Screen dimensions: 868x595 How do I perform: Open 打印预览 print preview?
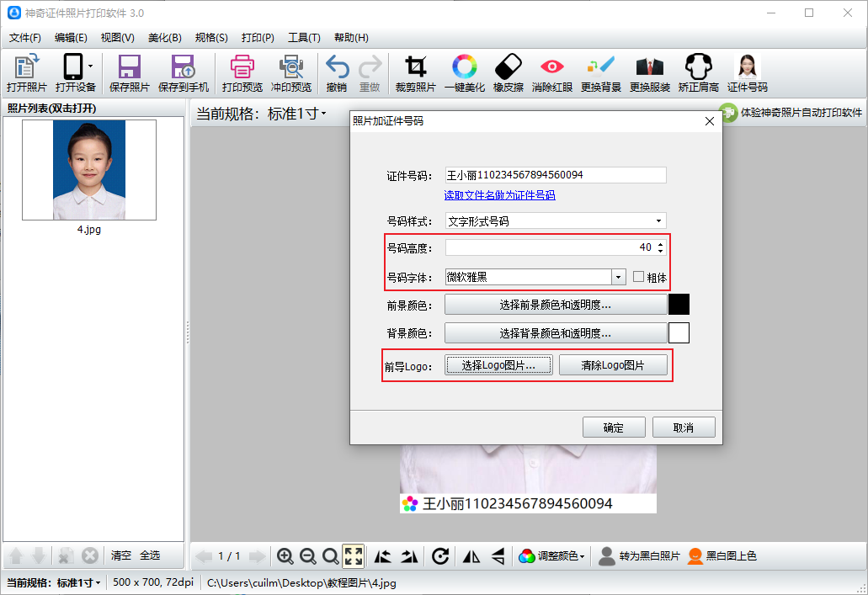(242, 72)
